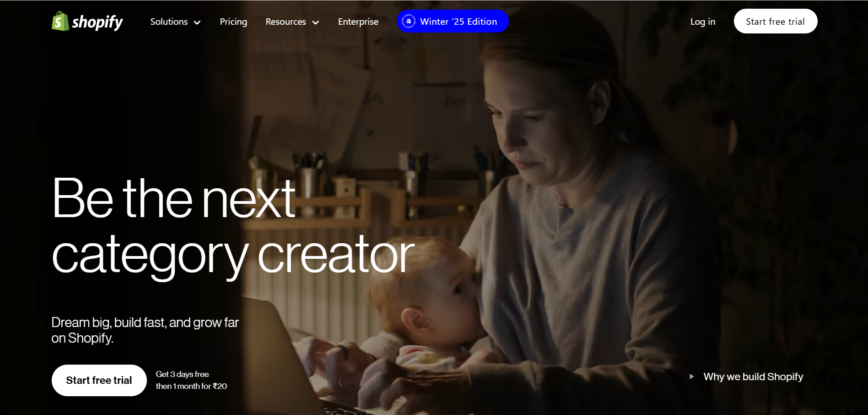Click the Log in link
The image size is (868, 415).
[702, 22]
